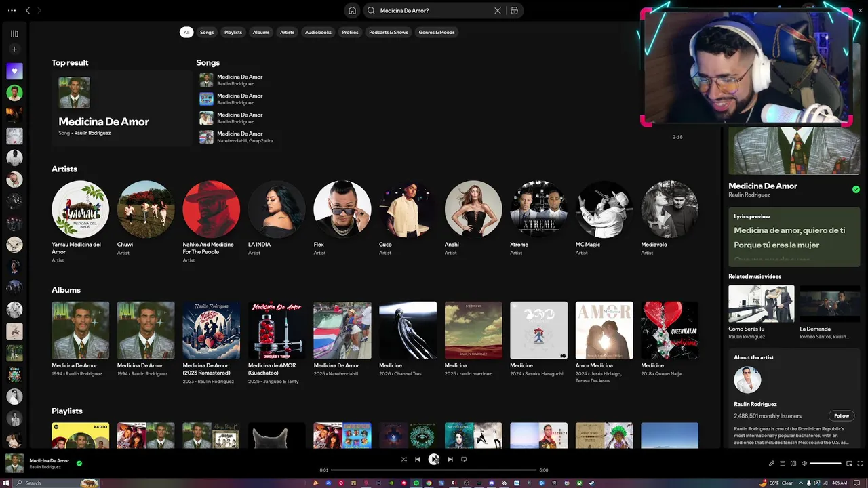Mute using the speaker icon
868x488 pixels.
(804, 464)
